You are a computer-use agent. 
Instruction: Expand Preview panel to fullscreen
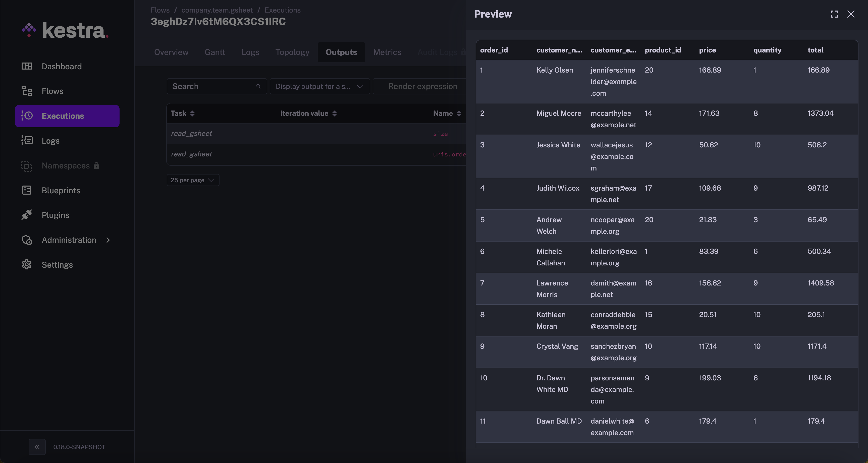834,14
